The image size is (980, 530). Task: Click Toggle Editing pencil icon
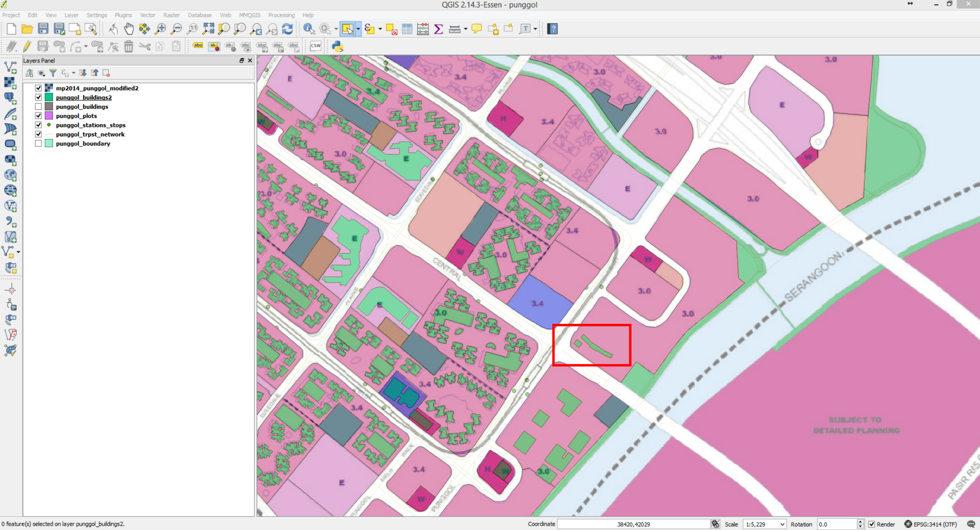(27, 46)
